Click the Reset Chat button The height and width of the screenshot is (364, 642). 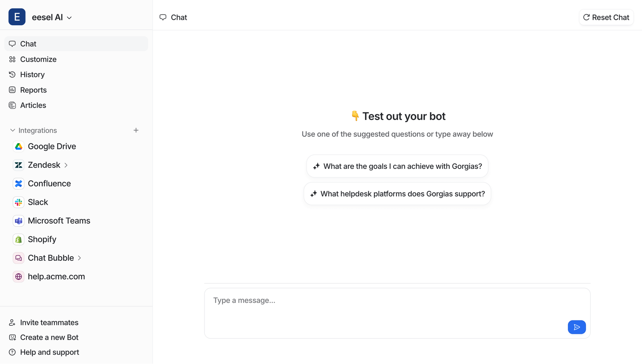(606, 17)
